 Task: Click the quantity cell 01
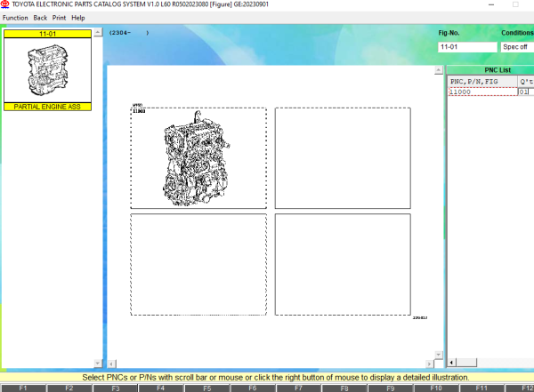(525, 92)
